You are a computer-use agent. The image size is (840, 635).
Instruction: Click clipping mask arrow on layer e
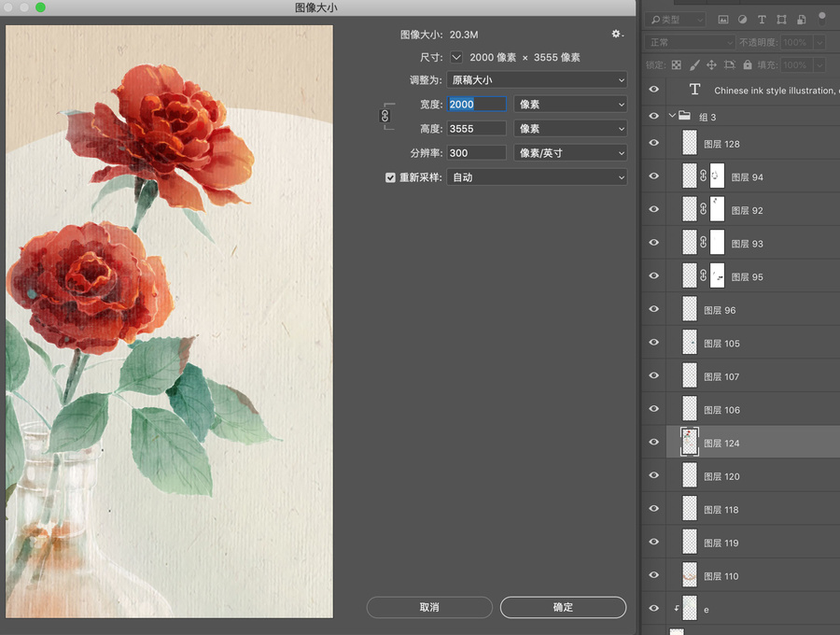pyautogui.click(x=677, y=608)
